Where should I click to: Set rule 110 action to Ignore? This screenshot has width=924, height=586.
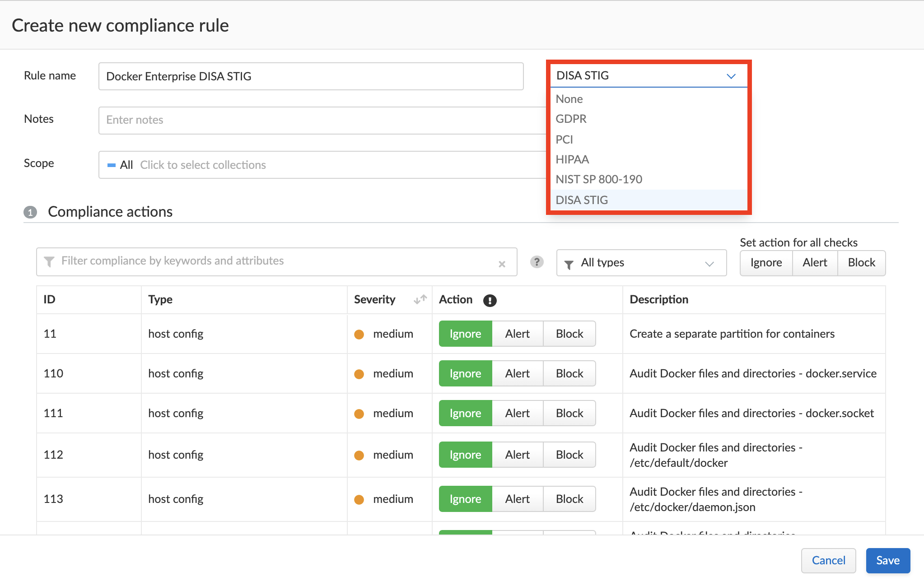(465, 374)
